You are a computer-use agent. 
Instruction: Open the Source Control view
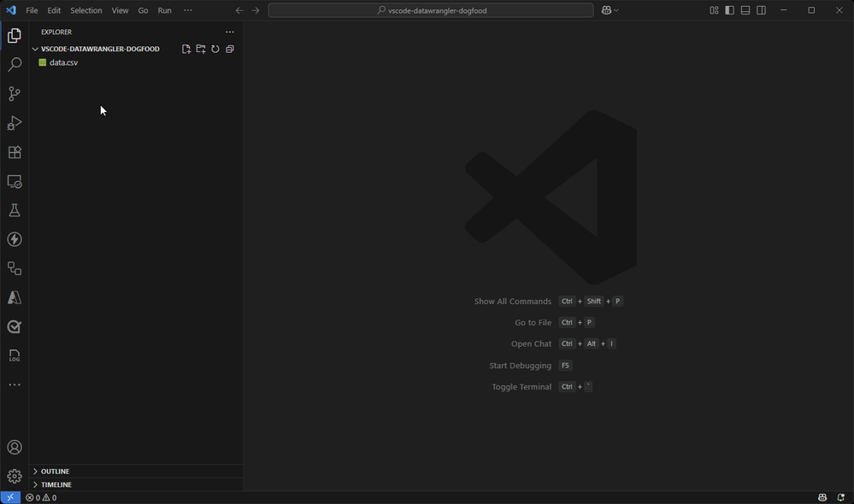click(x=15, y=94)
